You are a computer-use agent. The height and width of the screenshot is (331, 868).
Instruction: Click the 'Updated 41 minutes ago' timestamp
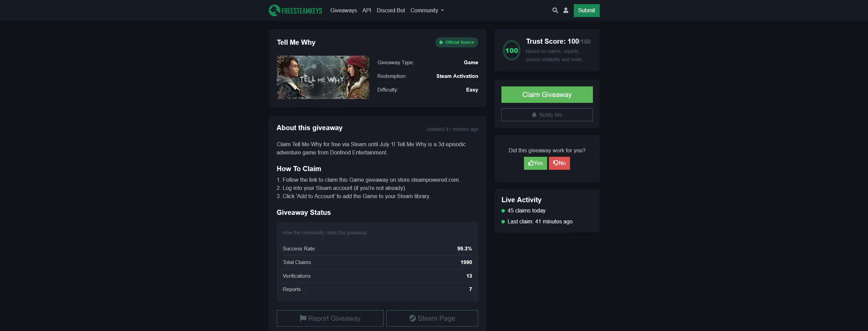click(452, 129)
